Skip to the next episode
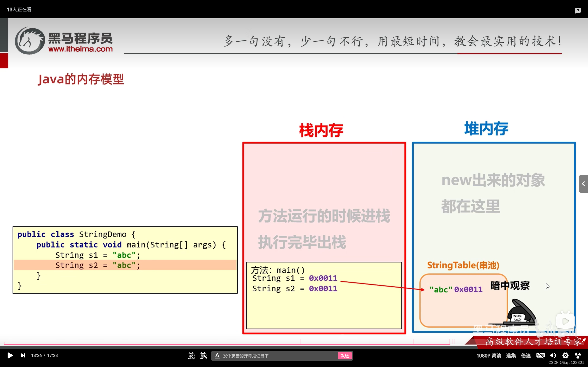This screenshot has width=588, height=367. (x=22, y=356)
